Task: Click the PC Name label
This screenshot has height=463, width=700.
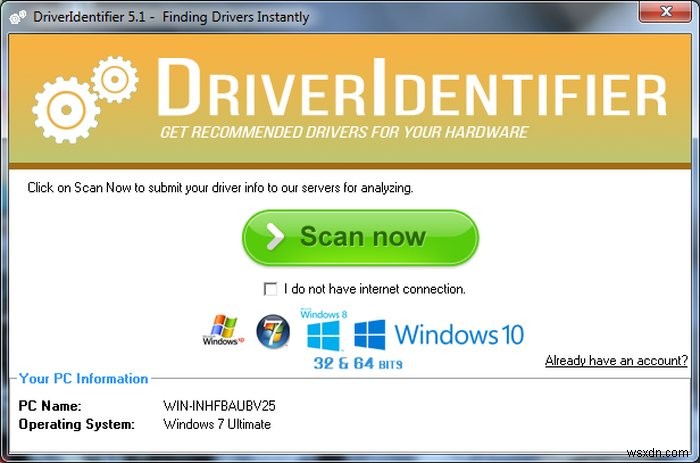Action: 50,406
